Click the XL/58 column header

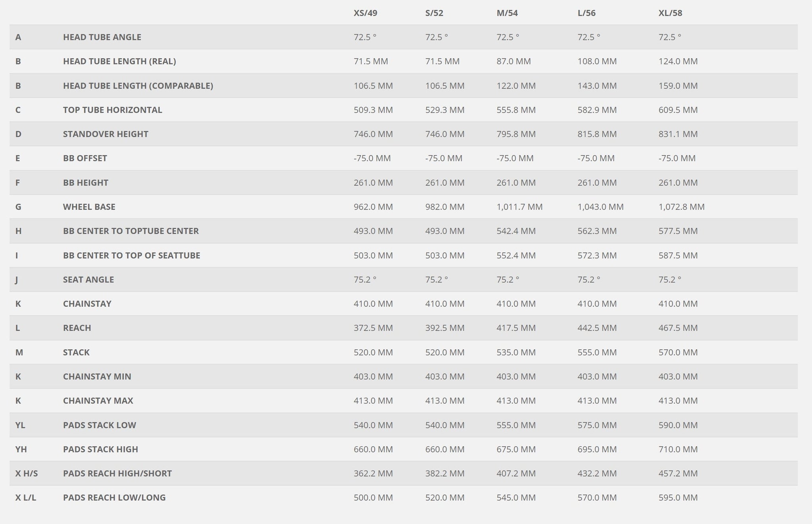point(670,13)
